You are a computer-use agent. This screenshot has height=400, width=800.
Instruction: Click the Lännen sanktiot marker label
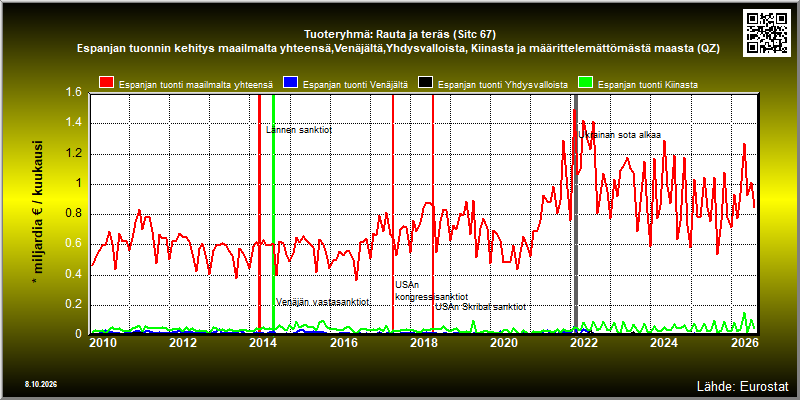point(299,130)
